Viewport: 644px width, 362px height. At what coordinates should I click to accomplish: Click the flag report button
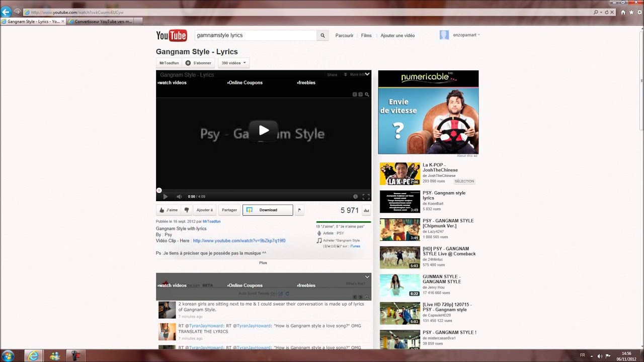coord(299,210)
